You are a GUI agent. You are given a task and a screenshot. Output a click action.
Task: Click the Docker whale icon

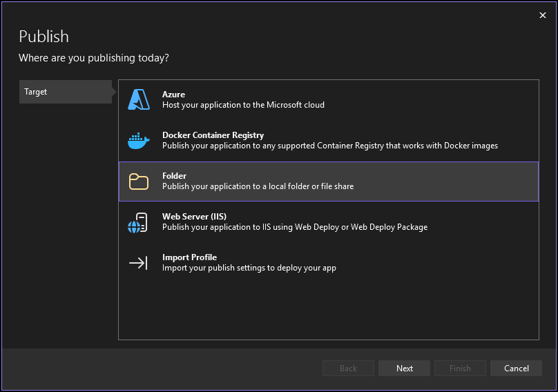point(139,141)
